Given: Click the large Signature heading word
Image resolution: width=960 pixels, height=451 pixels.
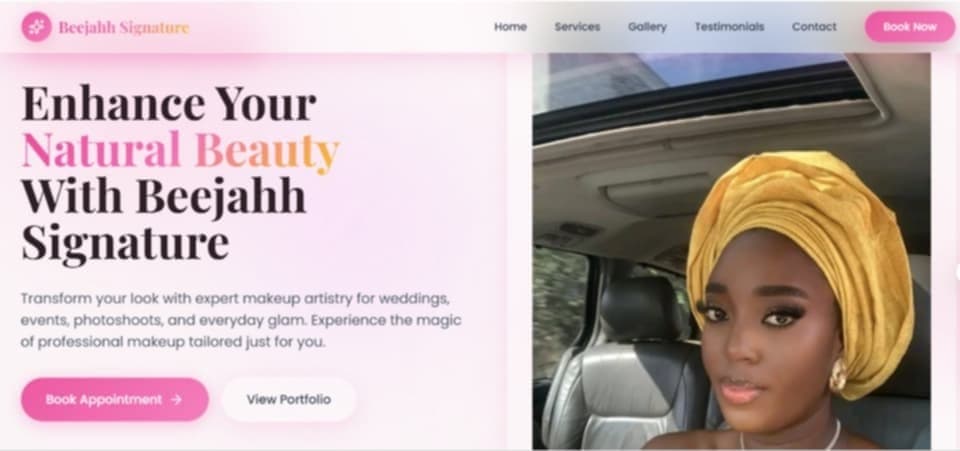Looking at the screenshot, I should (126, 244).
